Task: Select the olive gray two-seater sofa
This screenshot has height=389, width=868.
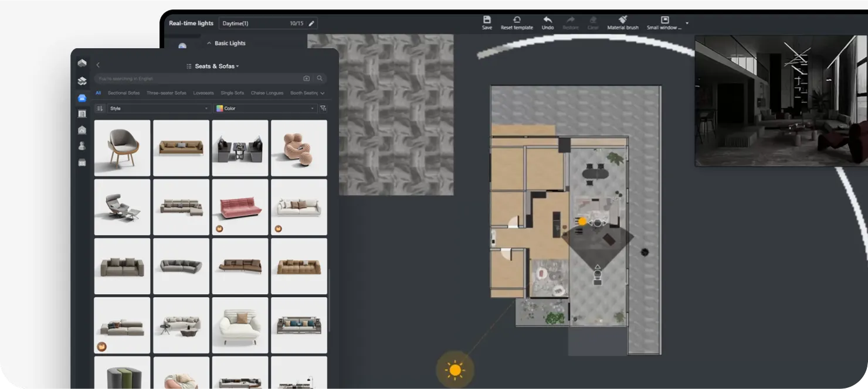Action: 123,266
